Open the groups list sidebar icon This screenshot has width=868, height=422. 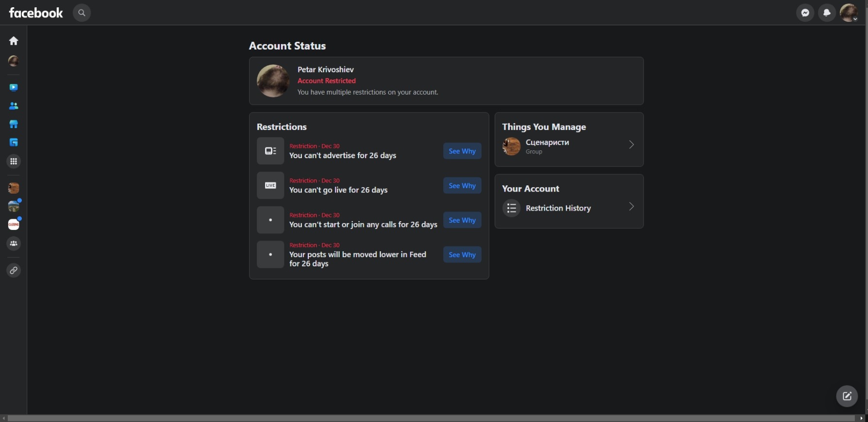pos(14,243)
